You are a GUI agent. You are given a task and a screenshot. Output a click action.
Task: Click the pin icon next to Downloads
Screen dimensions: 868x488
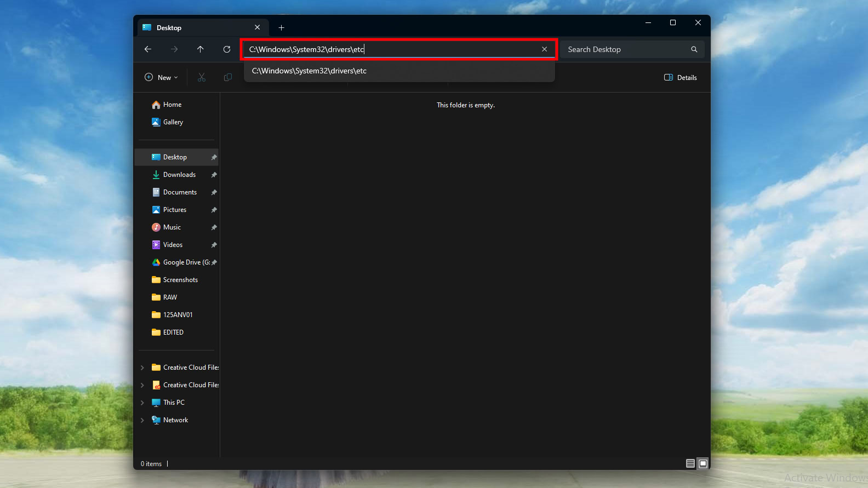214,175
